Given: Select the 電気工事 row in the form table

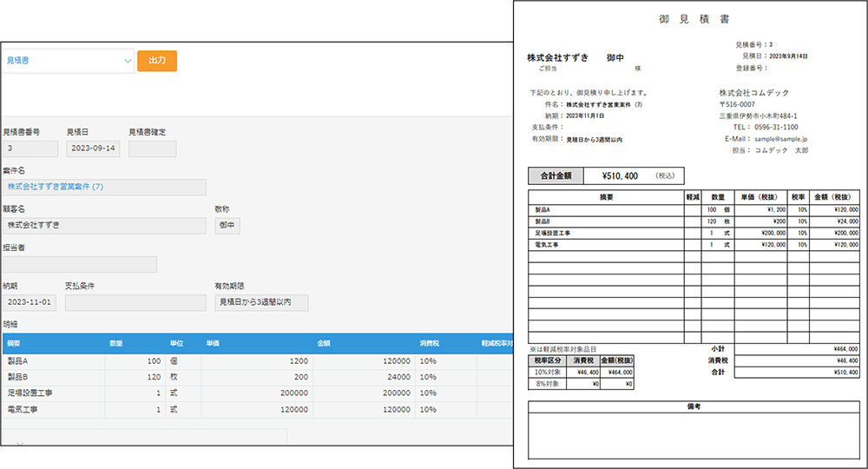Looking at the screenshot, I should (x=258, y=410).
